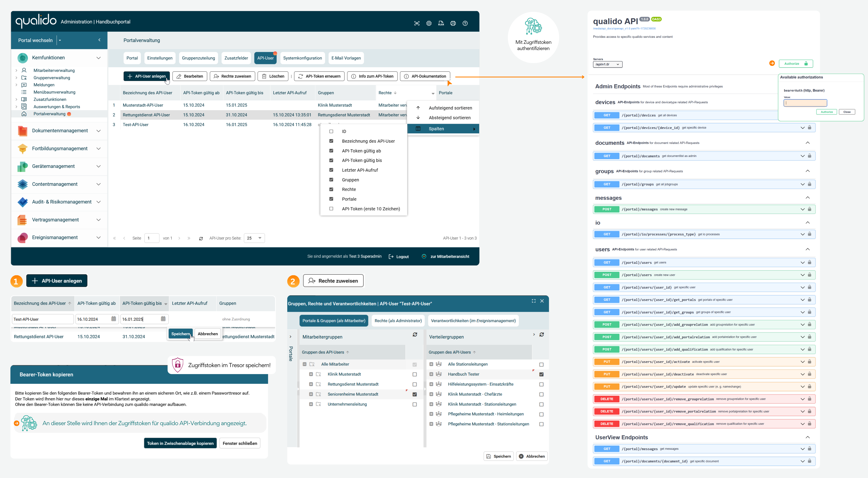The width and height of the screenshot is (868, 478).
Task: Click Token in Zwischenablage kopieren button
Action: [180, 444]
